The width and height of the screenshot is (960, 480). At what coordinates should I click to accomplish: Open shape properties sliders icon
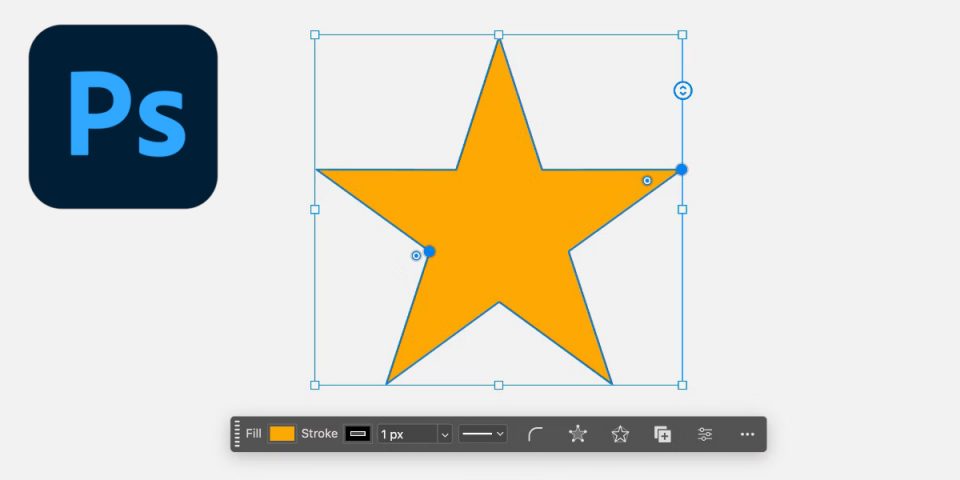coord(705,434)
